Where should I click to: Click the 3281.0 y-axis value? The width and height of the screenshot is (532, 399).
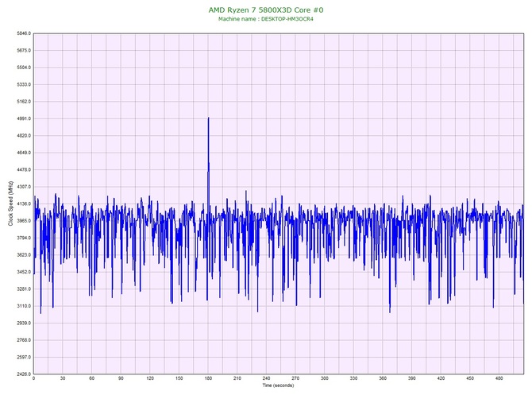(x=24, y=289)
